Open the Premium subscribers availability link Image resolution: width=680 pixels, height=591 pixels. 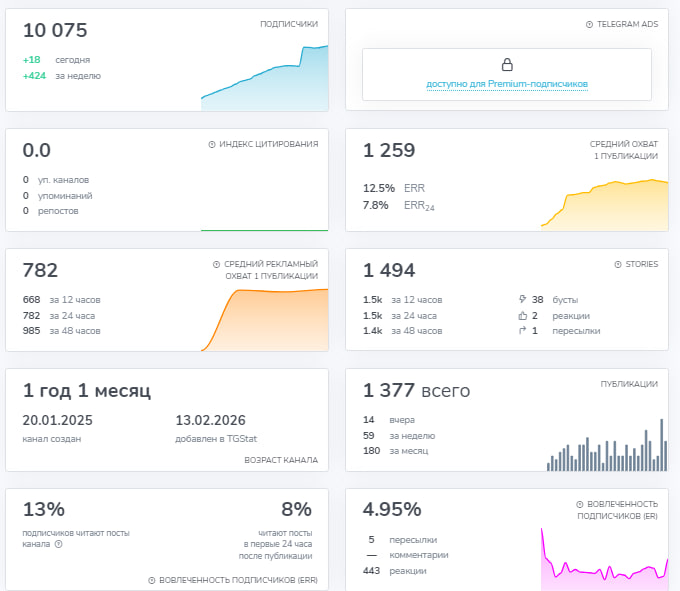tap(507, 84)
